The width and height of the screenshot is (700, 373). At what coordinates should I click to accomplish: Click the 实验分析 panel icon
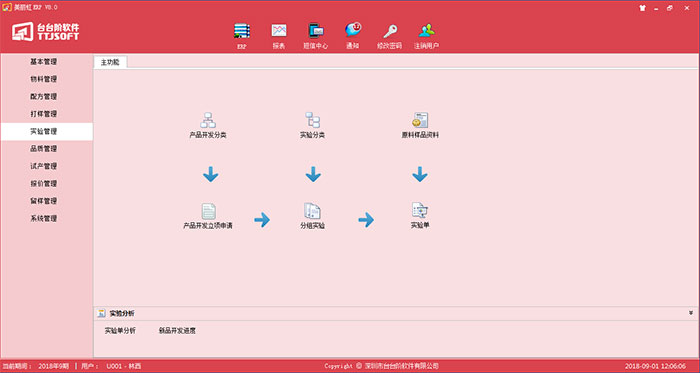tap(101, 313)
